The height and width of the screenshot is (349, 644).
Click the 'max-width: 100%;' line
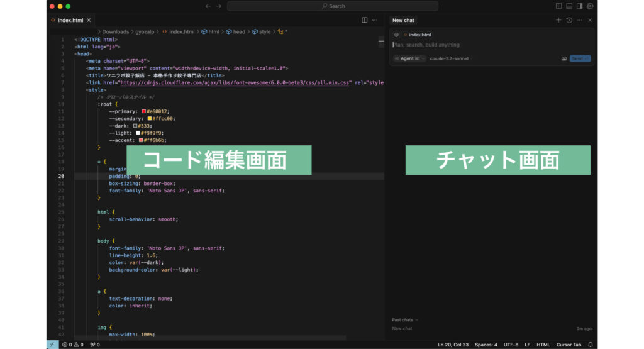pyautogui.click(x=132, y=334)
